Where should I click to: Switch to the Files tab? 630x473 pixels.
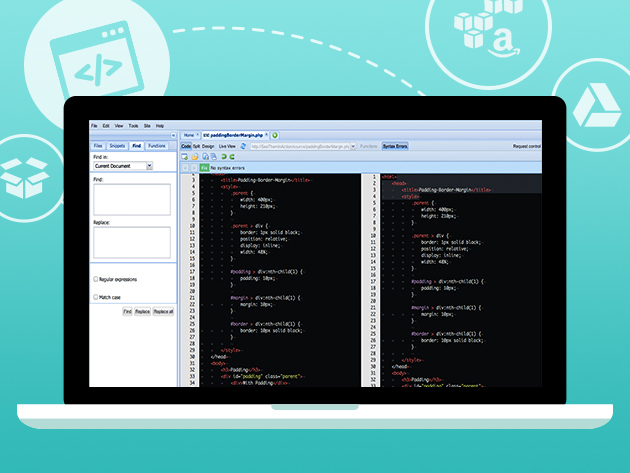tap(99, 146)
